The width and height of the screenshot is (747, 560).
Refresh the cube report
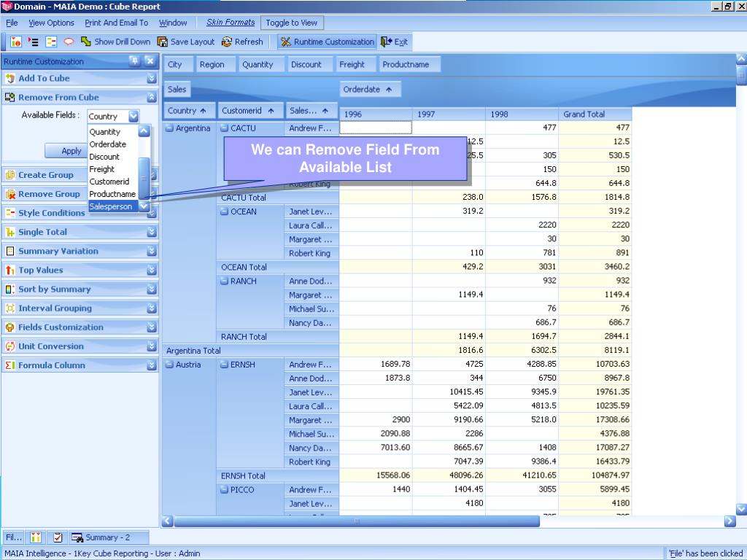[x=242, y=42]
